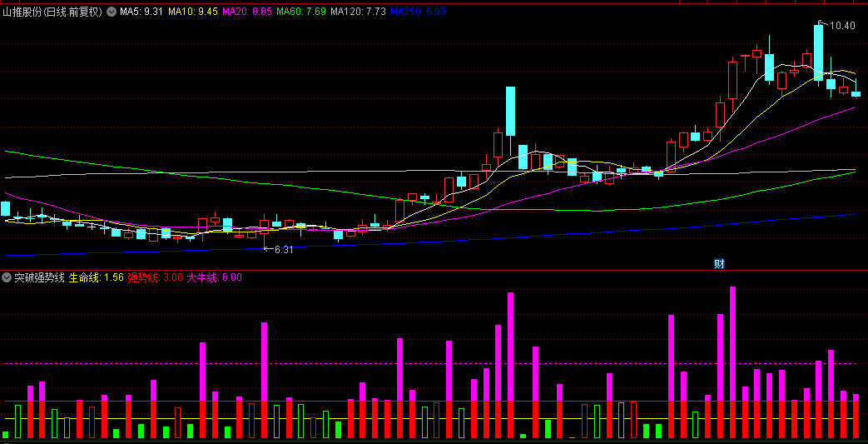Click the tall cyan candlestick below the 10.40 label
The width and height of the screenshot is (868, 444).
pyautogui.click(x=818, y=52)
